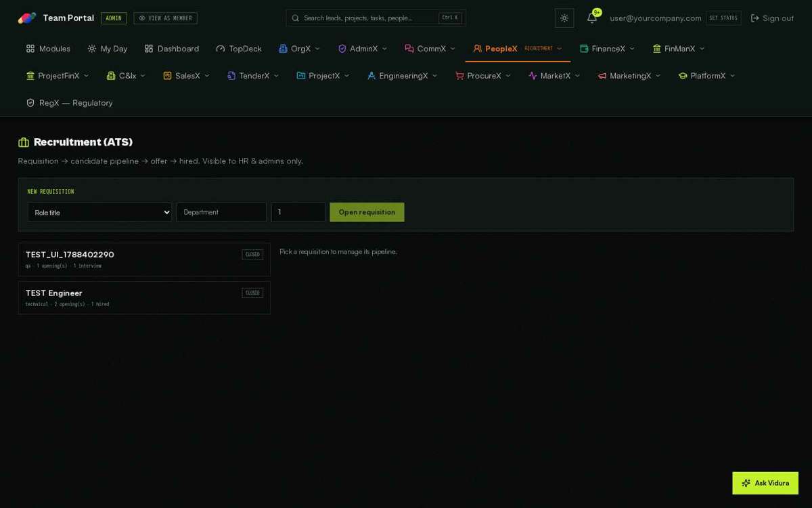Screen dimensions: 812x508
Task: Click the CLOSED badge on TEST Engineer
Action: pyautogui.click(x=252, y=293)
